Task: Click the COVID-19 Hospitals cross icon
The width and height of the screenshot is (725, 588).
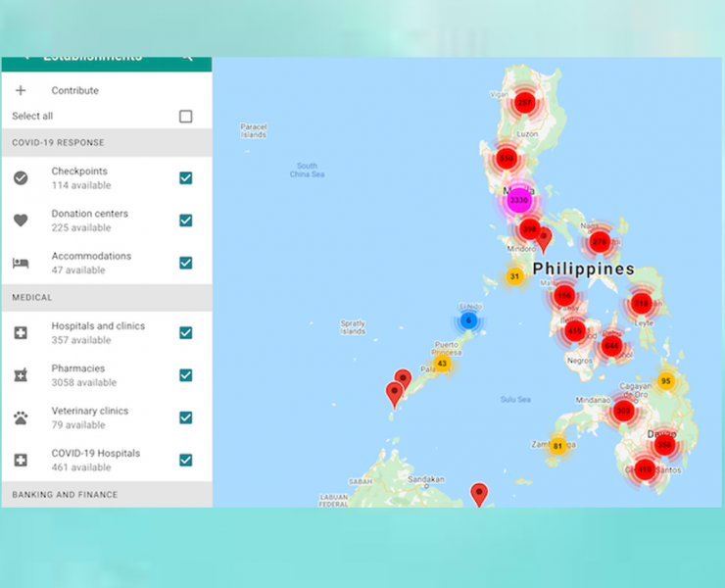Action: pos(21,460)
